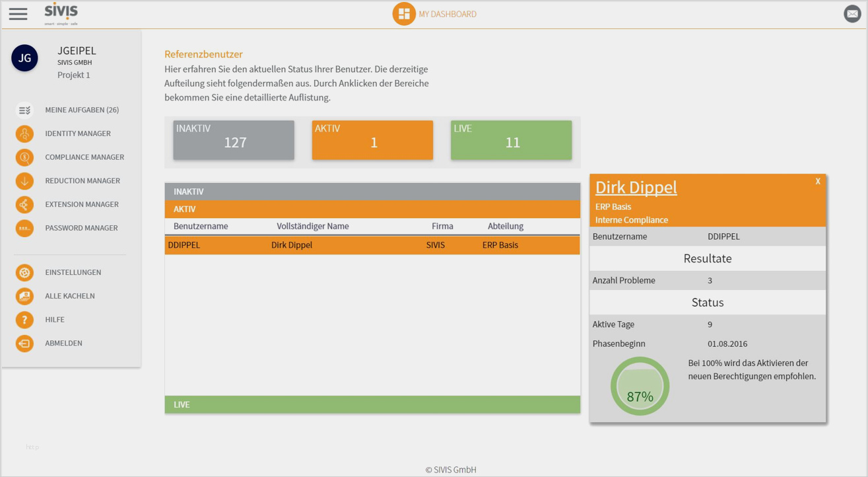This screenshot has height=477, width=868.
Task: Click the JG user avatar
Action: [24, 58]
